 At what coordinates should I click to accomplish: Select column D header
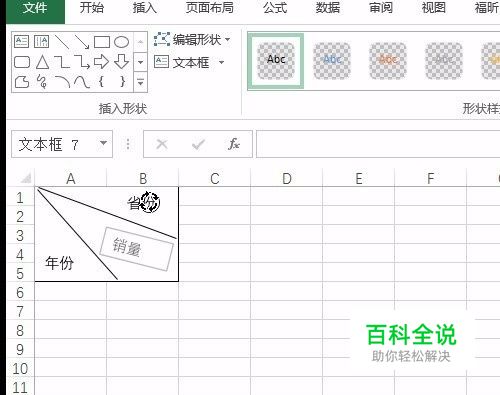pos(287,178)
